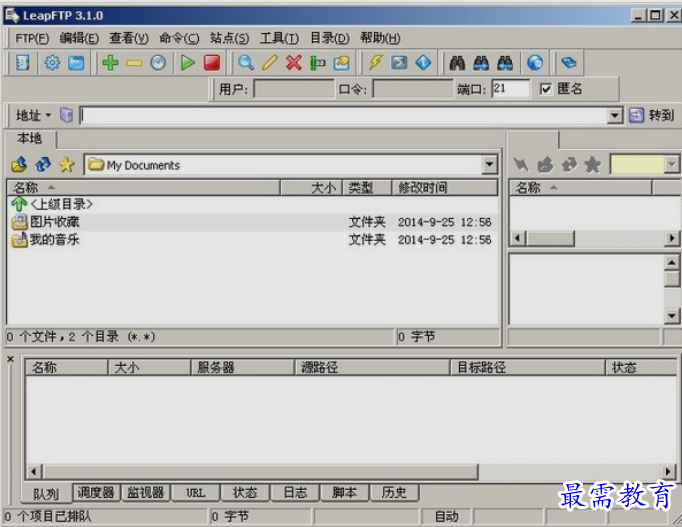Click the red X delete icon

pyautogui.click(x=294, y=63)
